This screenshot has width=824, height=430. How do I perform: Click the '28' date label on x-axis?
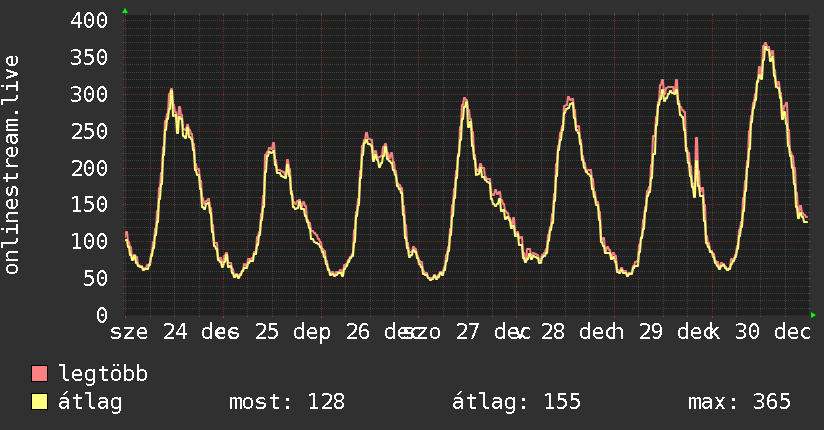click(x=552, y=332)
